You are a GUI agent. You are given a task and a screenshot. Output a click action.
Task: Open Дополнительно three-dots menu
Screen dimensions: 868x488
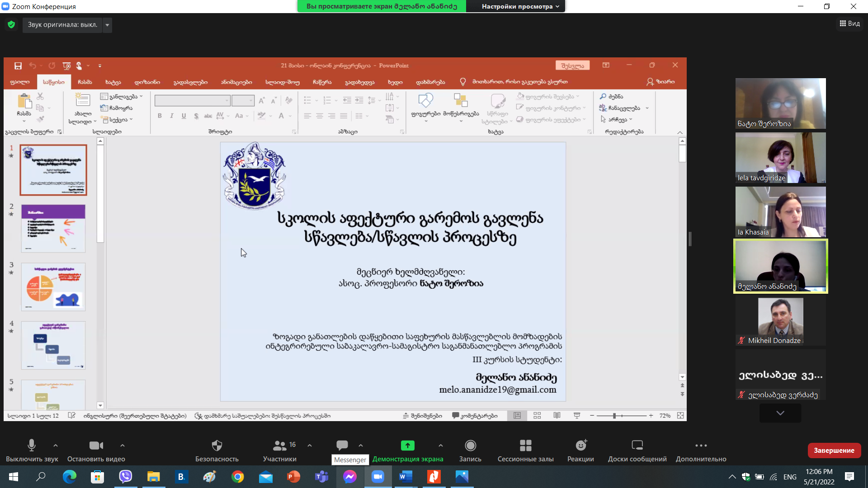pyautogui.click(x=701, y=446)
